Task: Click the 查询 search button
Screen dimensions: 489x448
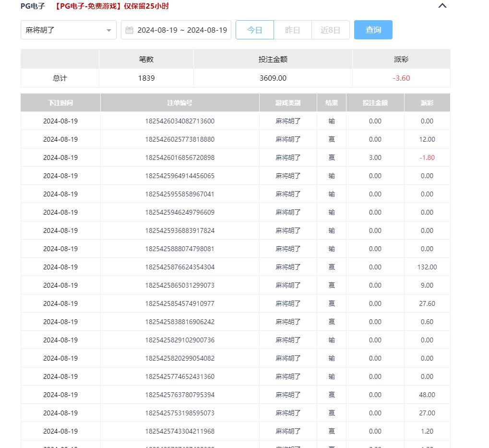Action: [x=373, y=30]
